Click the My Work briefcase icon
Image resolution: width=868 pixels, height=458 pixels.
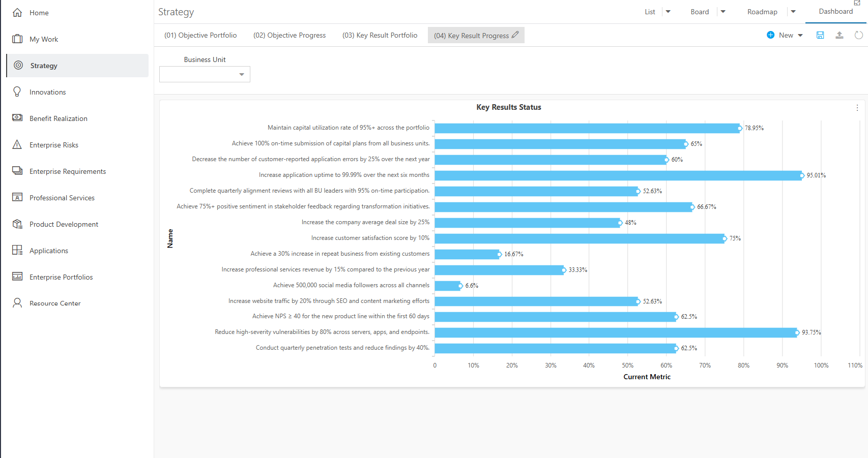17,39
